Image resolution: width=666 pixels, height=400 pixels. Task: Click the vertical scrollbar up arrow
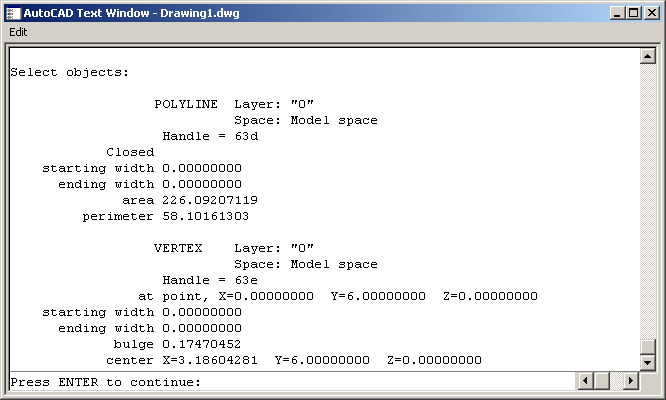pyautogui.click(x=647, y=56)
